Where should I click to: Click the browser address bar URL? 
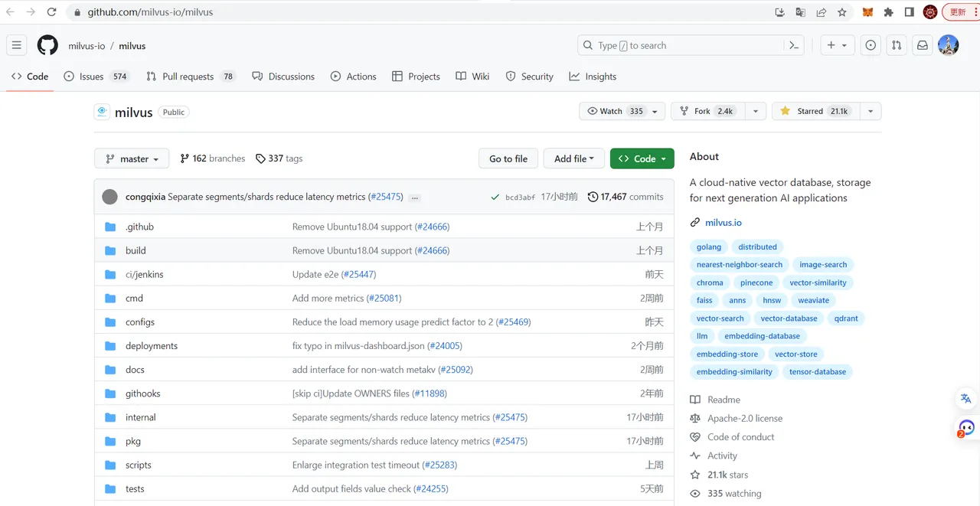[x=150, y=12]
